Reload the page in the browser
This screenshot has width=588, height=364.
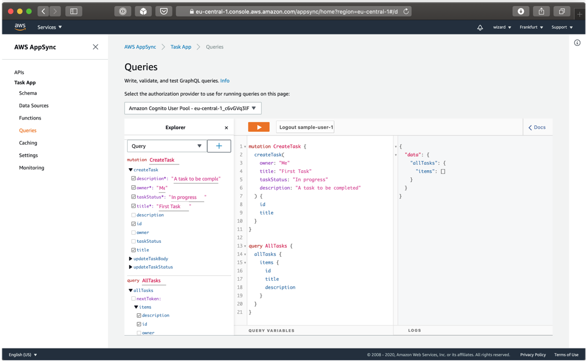(x=406, y=11)
